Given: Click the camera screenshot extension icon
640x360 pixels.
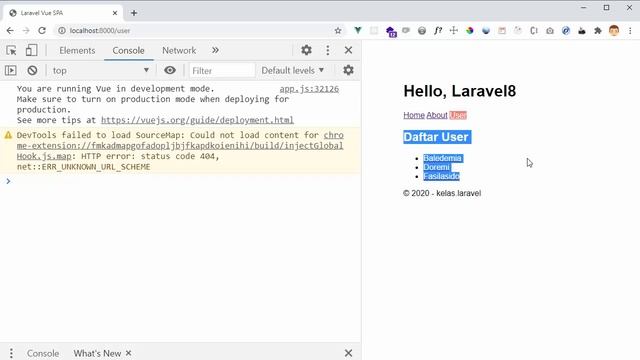Looking at the screenshot, I should [550, 31].
